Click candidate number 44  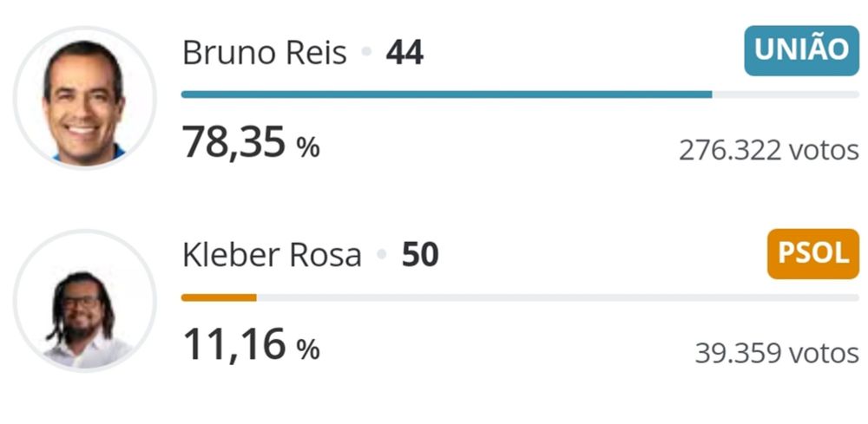(404, 53)
